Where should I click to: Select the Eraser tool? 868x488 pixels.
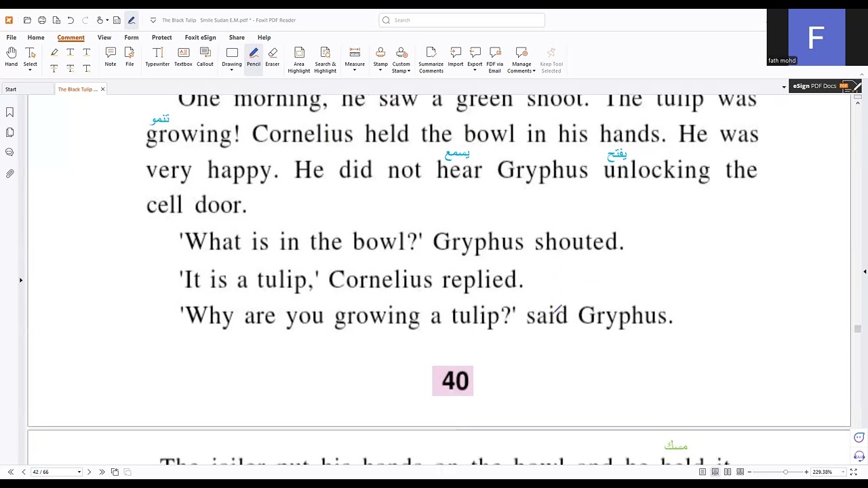tap(273, 57)
